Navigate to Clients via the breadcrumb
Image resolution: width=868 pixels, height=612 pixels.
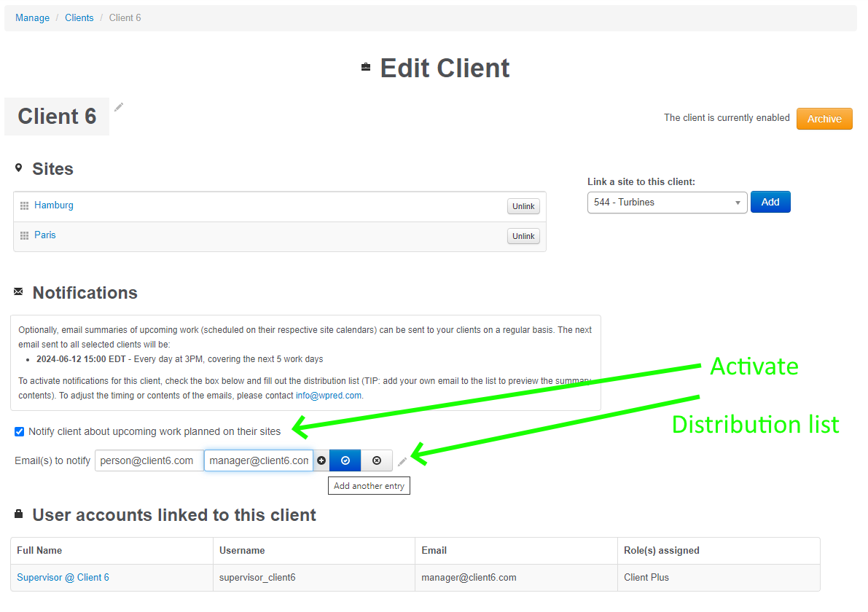[x=79, y=17]
